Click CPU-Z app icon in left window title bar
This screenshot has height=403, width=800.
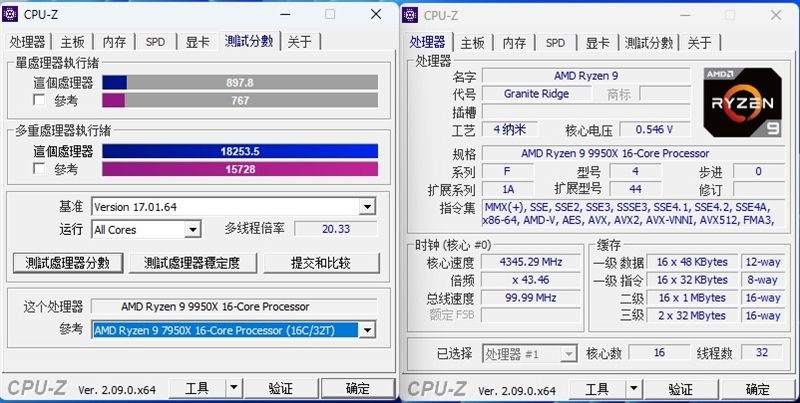(x=10, y=14)
